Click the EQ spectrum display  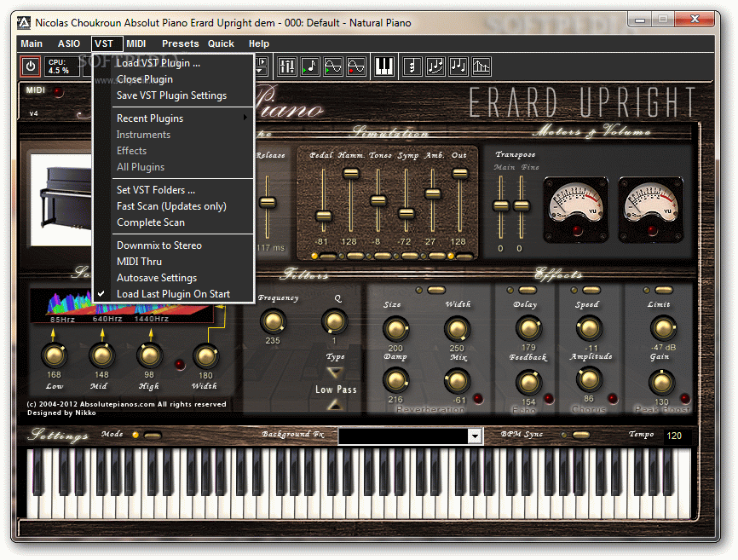pyautogui.click(x=124, y=306)
